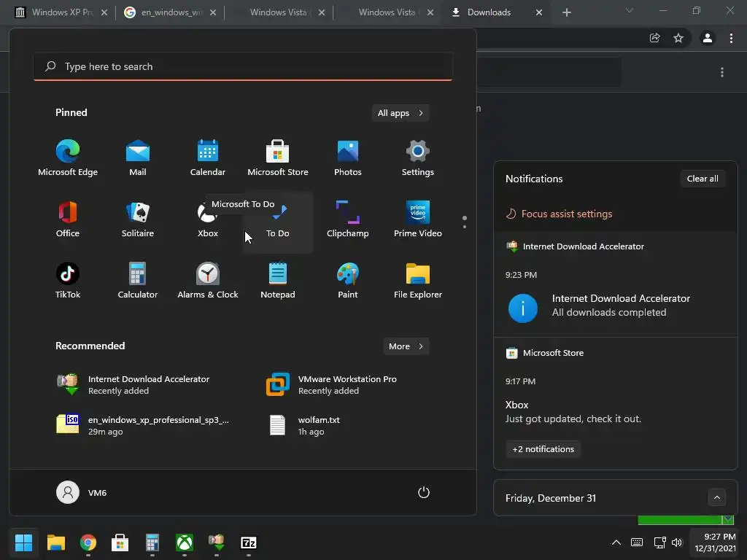Open a new Chrome tab
Image resolution: width=747 pixels, height=560 pixels.
click(x=566, y=12)
